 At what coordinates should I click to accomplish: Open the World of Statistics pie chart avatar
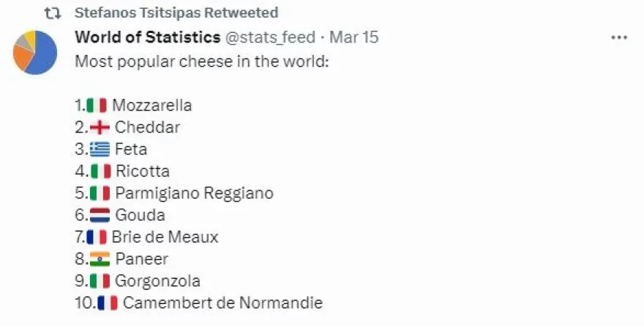click(x=34, y=52)
